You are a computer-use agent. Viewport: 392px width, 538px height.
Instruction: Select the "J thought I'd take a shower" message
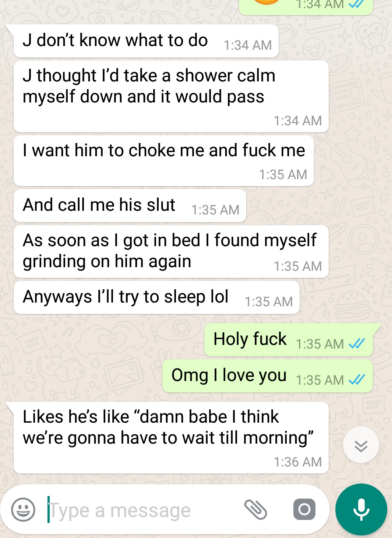[x=171, y=97]
